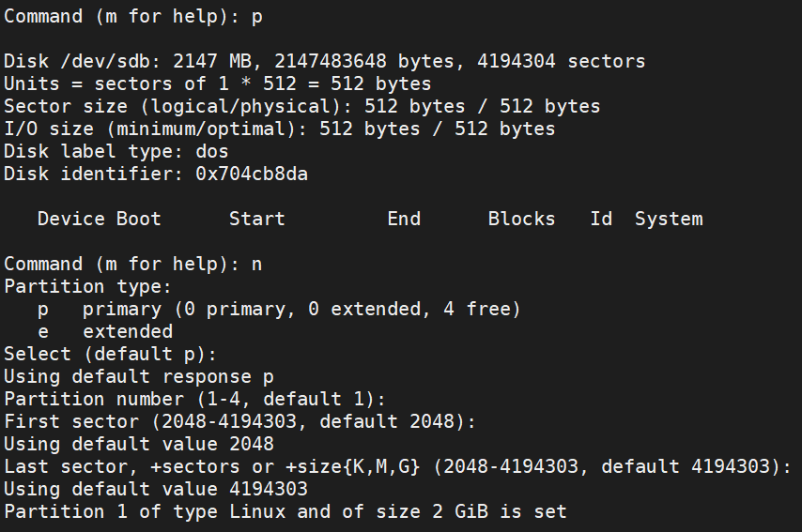Click the disk identifier 0x704cb8da

(252, 174)
